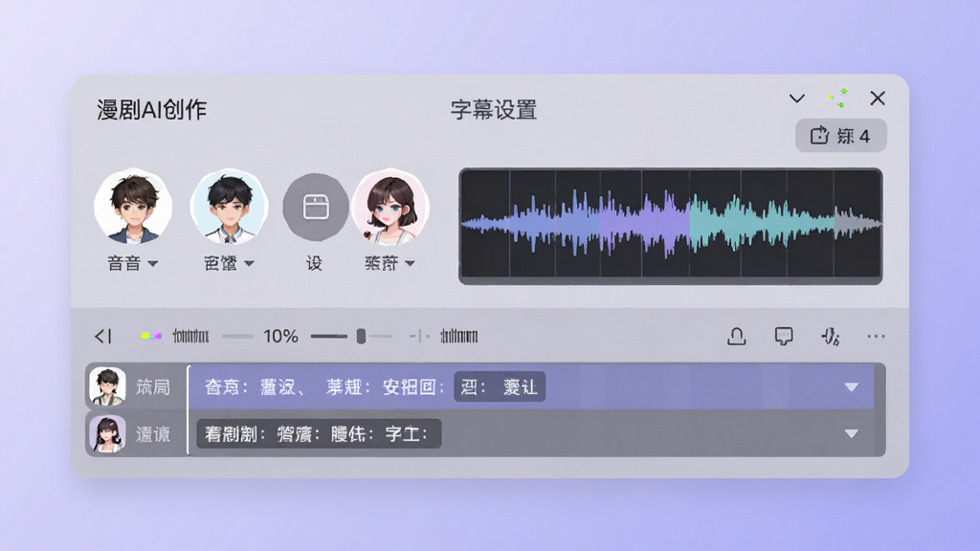Click the 10% zoom value

(280, 336)
